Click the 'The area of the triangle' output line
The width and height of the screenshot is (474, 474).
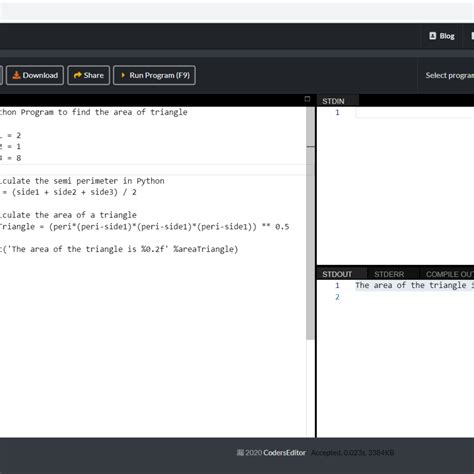point(415,285)
